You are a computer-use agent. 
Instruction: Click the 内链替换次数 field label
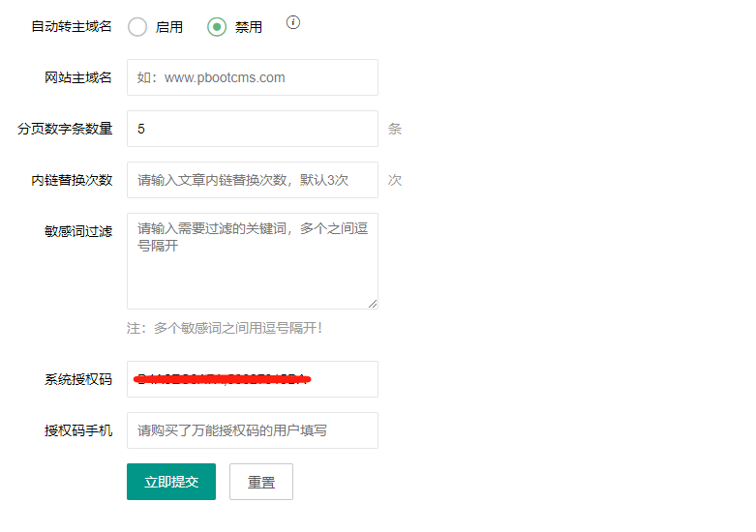point(72,180)
